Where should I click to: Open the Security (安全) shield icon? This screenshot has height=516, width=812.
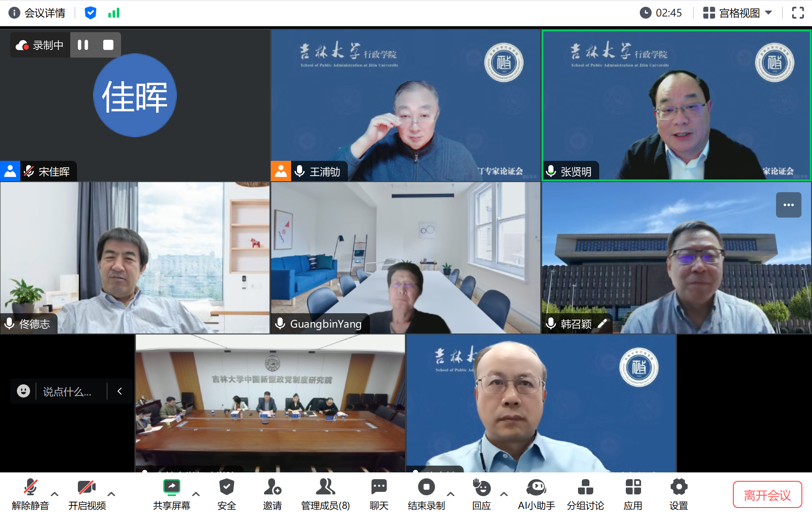(x=226, y=488)
